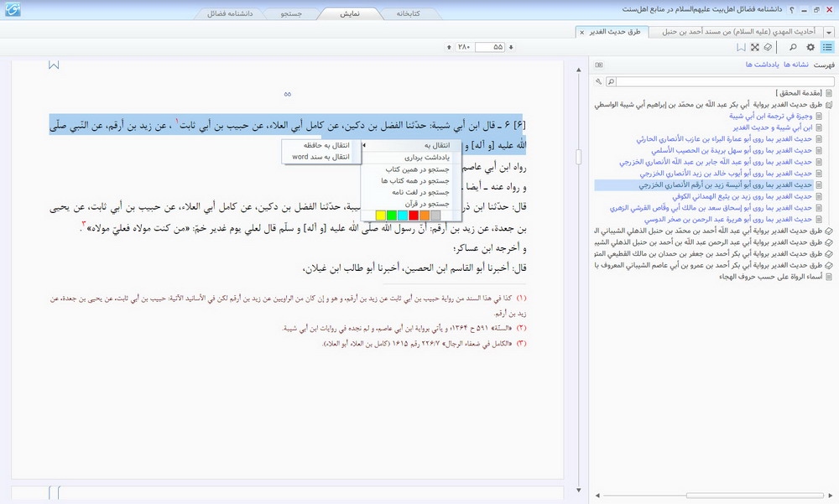Toggle the table of contents panel list icon
839x504 pixels.
pyautogui.click(x=827, y=47)
